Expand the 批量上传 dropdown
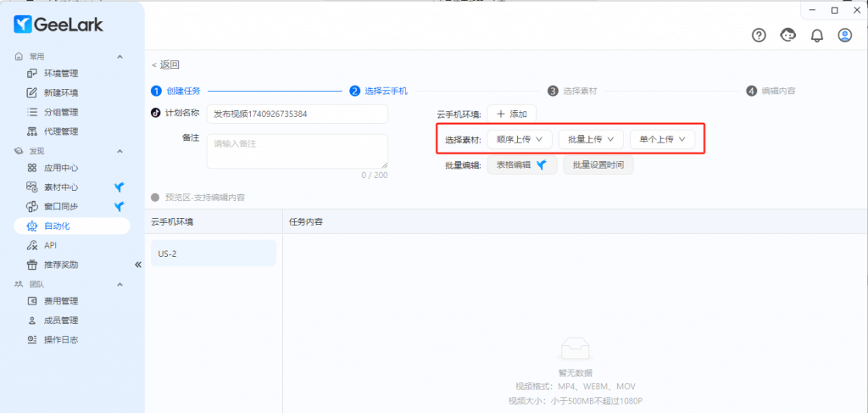 [591, 139]
